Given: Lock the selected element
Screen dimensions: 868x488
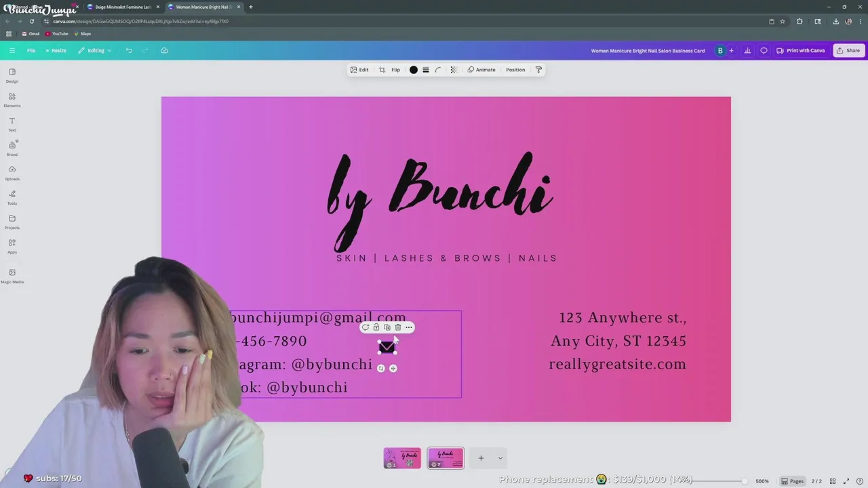Looking at the screenshot, I should (x=376, y=327).
